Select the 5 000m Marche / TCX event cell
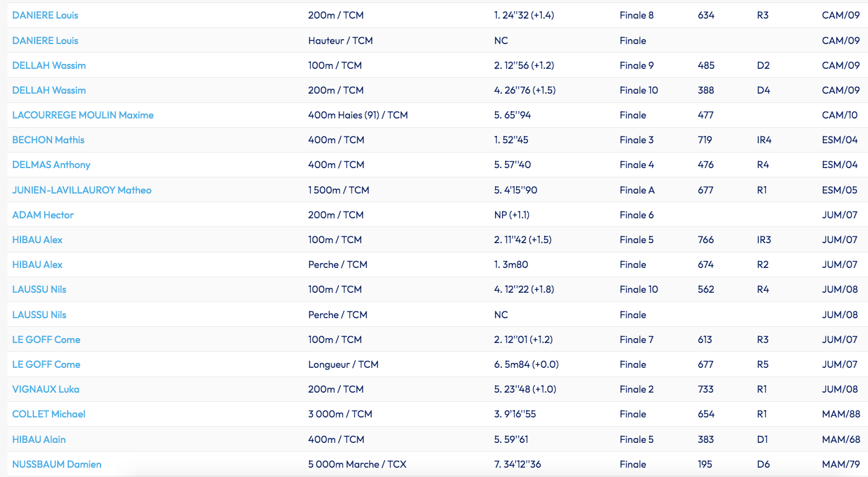This screenshot has width=868, height=477. coord(357,464)
